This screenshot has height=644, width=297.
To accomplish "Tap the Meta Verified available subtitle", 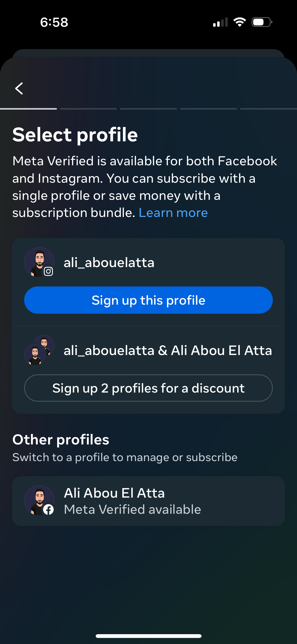I will click(x=133, y=509).
